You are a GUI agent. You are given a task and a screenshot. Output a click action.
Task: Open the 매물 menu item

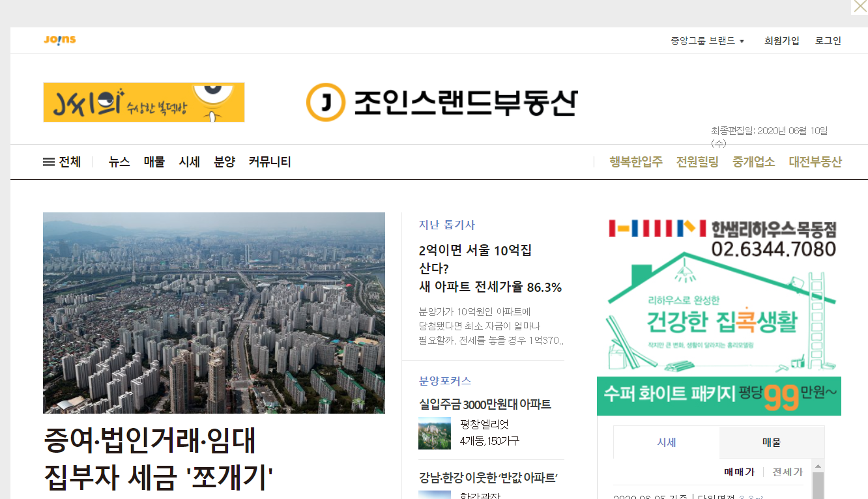click(154, 162)
